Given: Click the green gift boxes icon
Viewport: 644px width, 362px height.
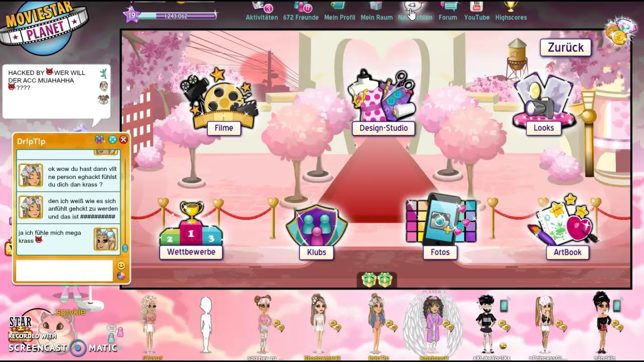Looking at the screenshot, I should [x=377, y=280].
